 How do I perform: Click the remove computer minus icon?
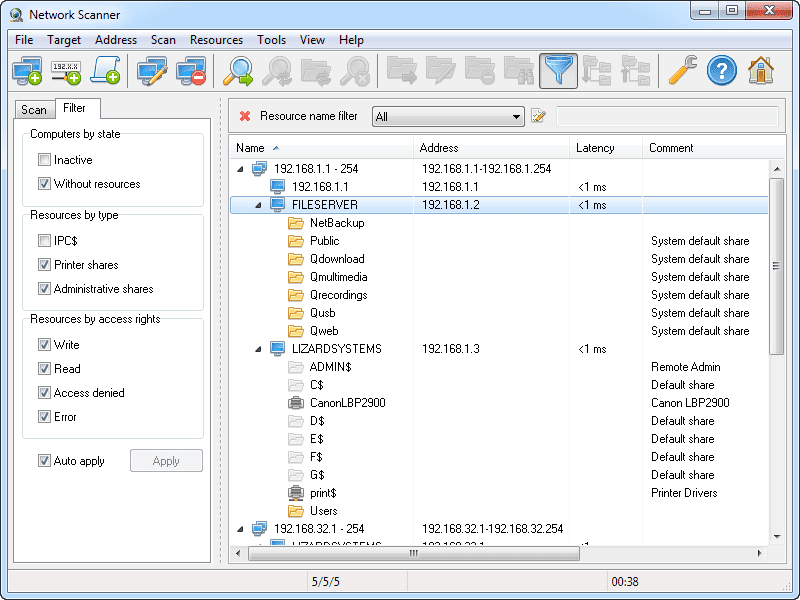[191, 71]
